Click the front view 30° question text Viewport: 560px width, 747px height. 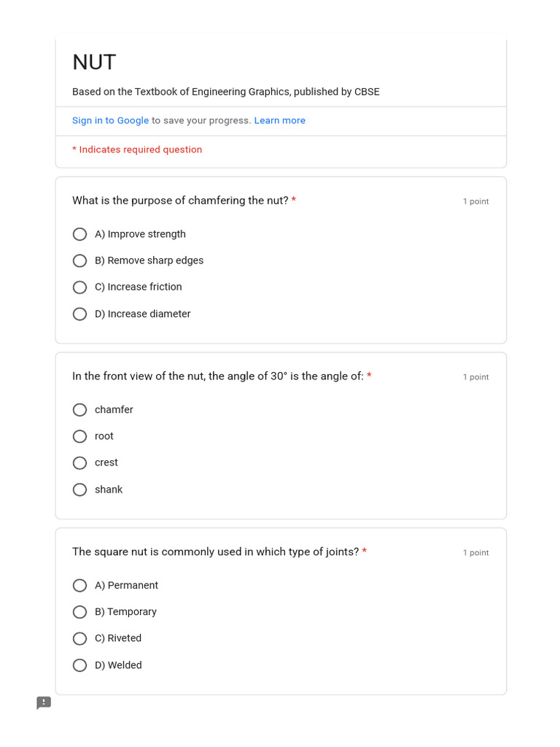(x=218, y=376)
